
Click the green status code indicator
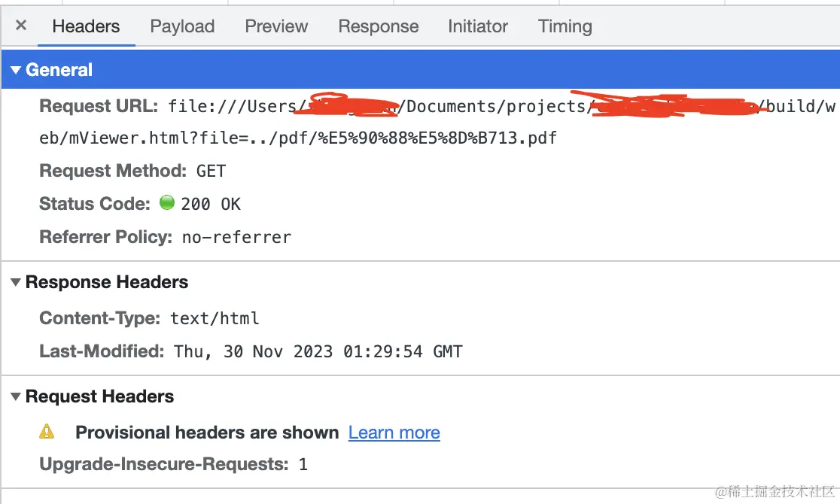[x=167, y=203]
